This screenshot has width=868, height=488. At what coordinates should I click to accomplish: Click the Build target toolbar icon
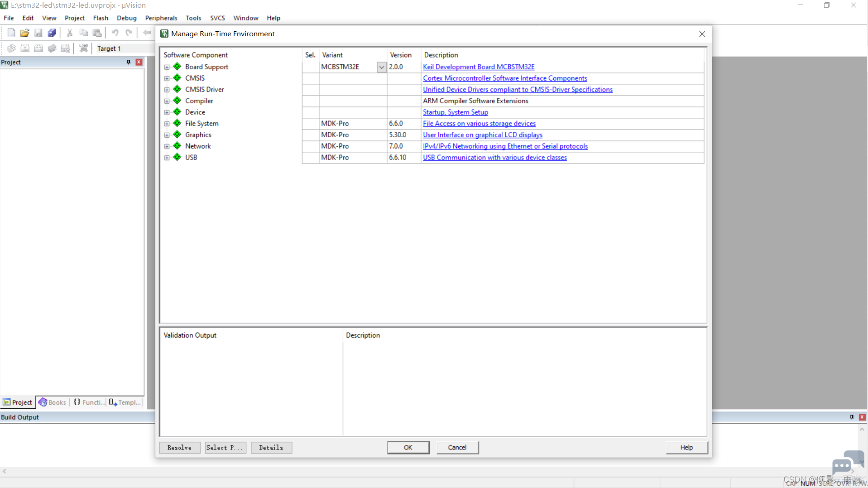click(x=25, y=48)
